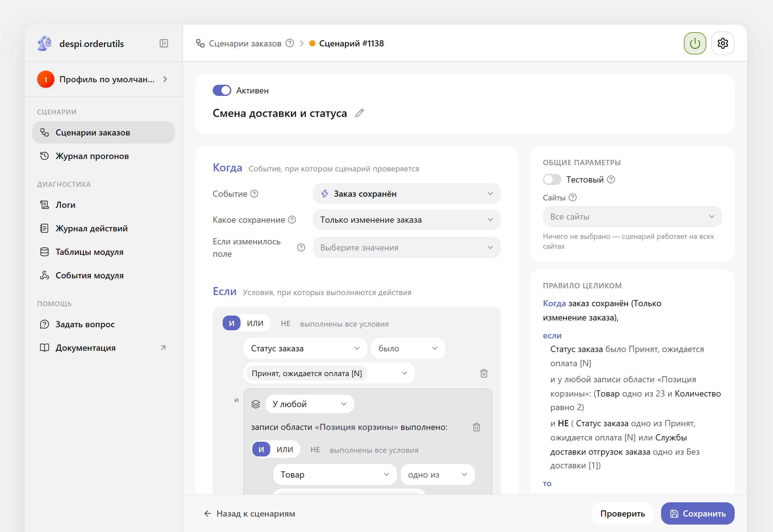Viewport: 773px width, 532px height.
Task: Click the Сохранить button
Action: 698,513
